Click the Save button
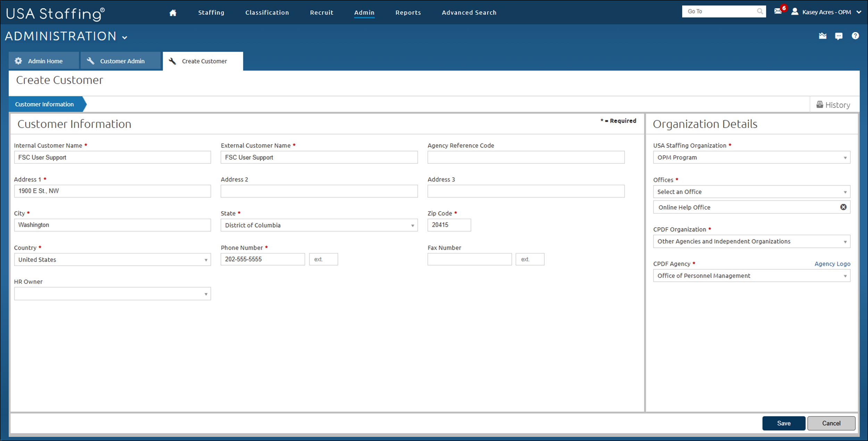This screenshot has height=441, width=868. (x=784, y=423)
